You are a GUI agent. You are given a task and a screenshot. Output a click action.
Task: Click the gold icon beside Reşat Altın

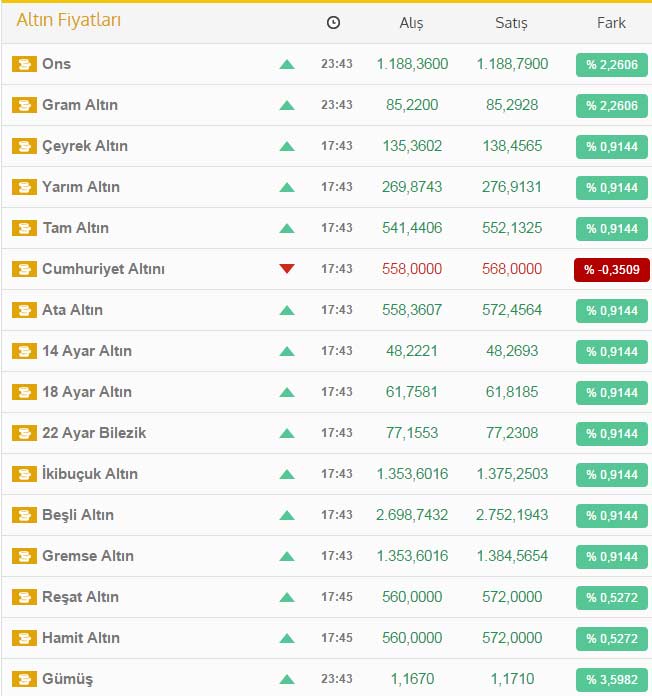pyautogui.click(x=23, y=597)
